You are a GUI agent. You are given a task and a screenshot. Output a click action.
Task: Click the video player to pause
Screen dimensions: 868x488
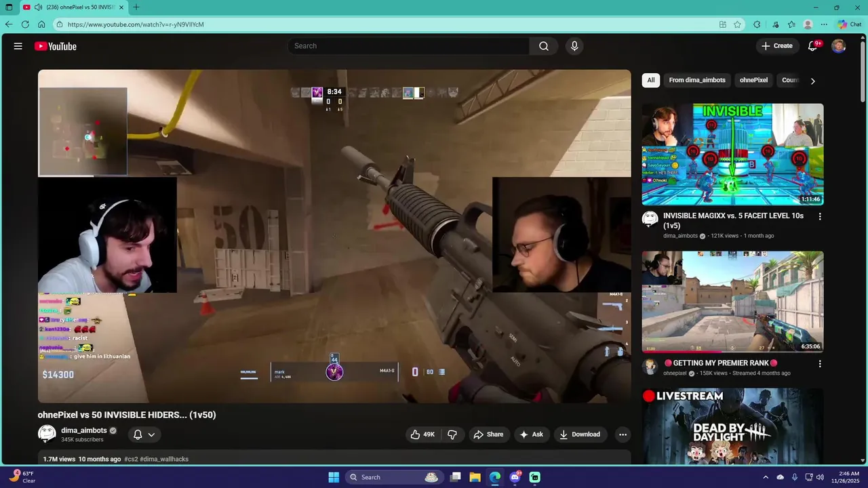point(334,236)
